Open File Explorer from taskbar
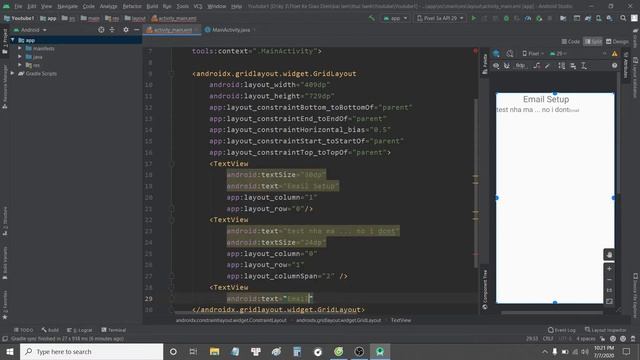 click(x=214, y=351)
